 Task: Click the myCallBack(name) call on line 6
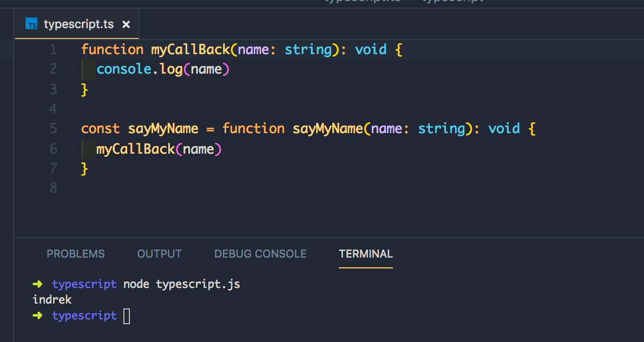(159, 149)
